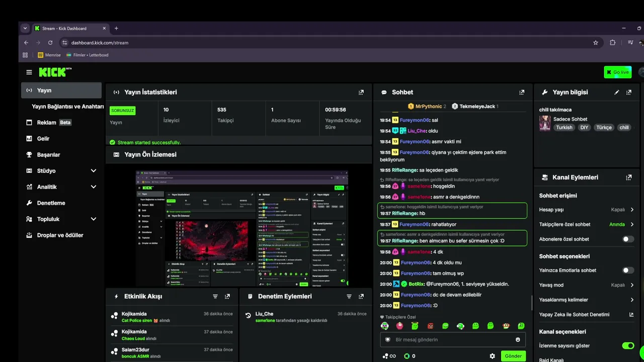Viewport: 644px width, 362px height.
Task: Bookmark this page with the star icon
Action: pos(596,43)
